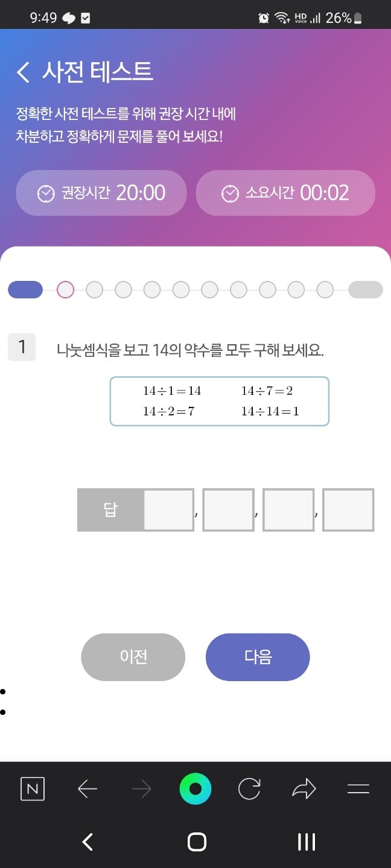Tap the first answer box next to 답
391x868 pixels.
(x=168, y=510)
